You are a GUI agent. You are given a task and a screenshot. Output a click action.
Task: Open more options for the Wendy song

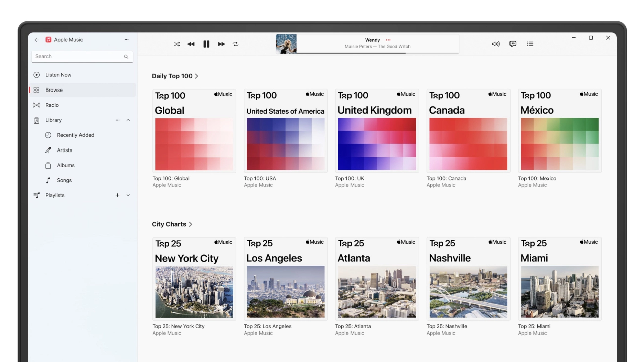(388, 40)
